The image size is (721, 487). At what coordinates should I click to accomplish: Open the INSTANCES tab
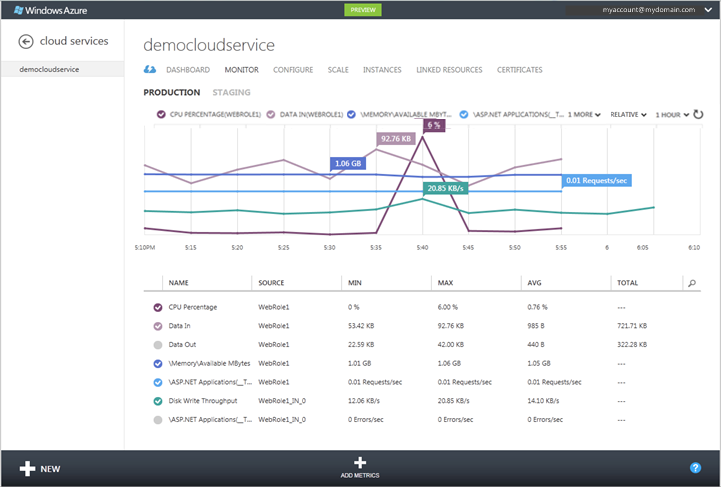[382, 70]
